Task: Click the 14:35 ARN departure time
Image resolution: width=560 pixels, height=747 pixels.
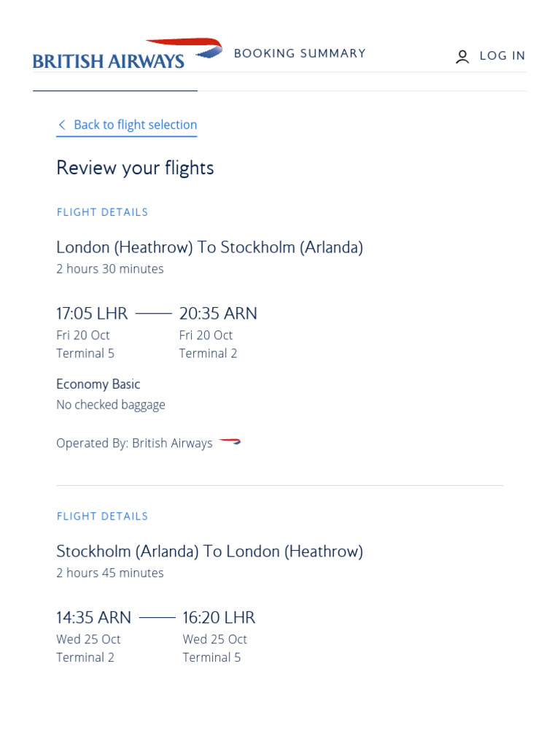Action: (x=93, y=618)
